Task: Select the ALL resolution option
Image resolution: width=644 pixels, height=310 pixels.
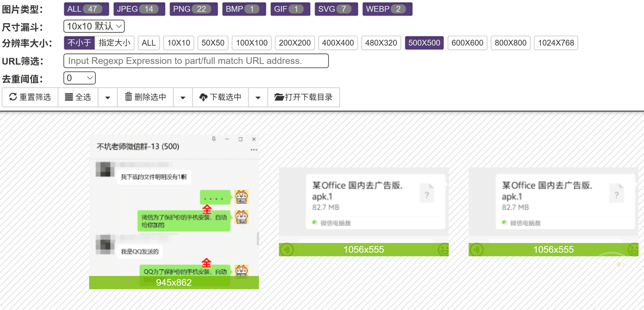Action: pos(149,43)
